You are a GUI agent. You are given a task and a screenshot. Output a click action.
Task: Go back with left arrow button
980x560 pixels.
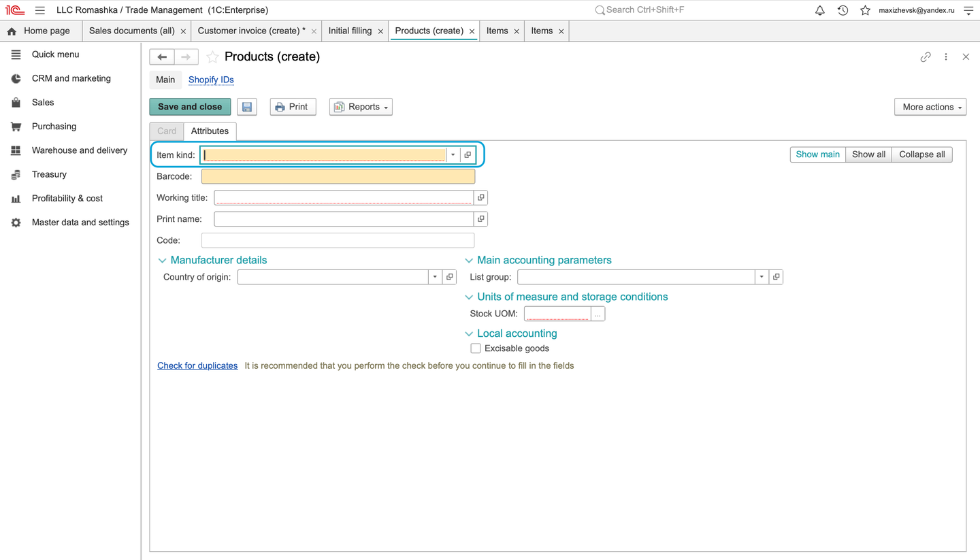point(162,57)
